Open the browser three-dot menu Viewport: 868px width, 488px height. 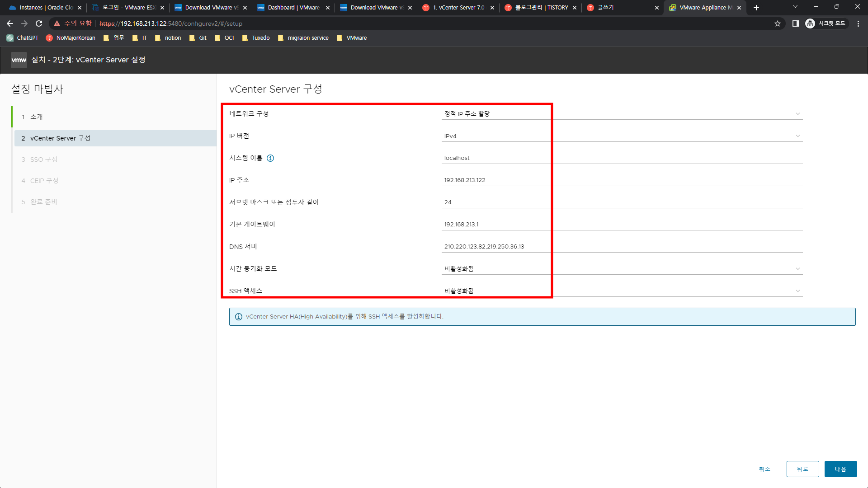coord(858,23)
